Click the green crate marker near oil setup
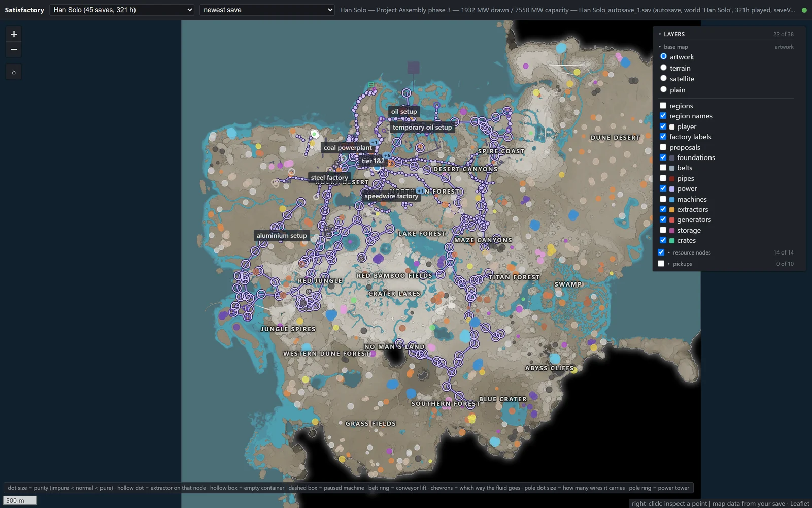 371,85
